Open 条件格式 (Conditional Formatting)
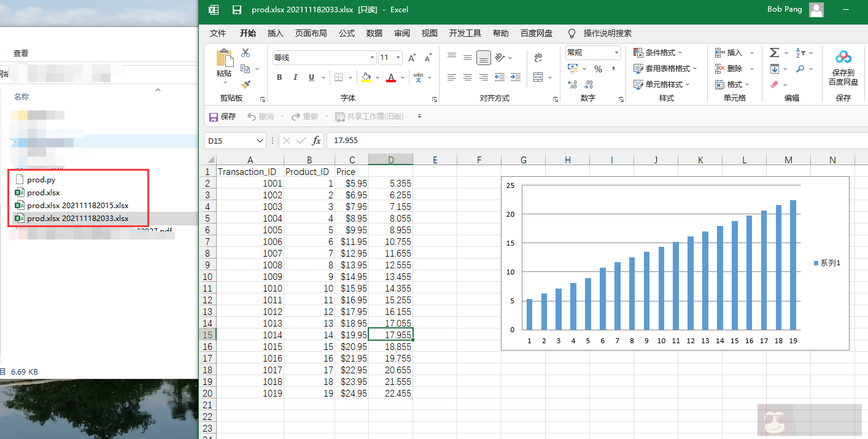The width and height of the screenshot is (868, 439). tap(657, 53)
